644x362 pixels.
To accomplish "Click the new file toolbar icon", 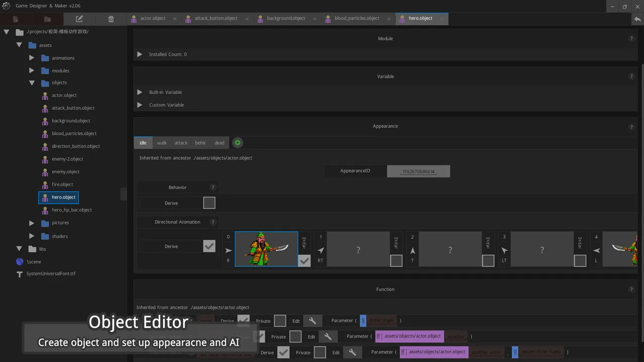I will pyautogui.click(x=16, y=19).
